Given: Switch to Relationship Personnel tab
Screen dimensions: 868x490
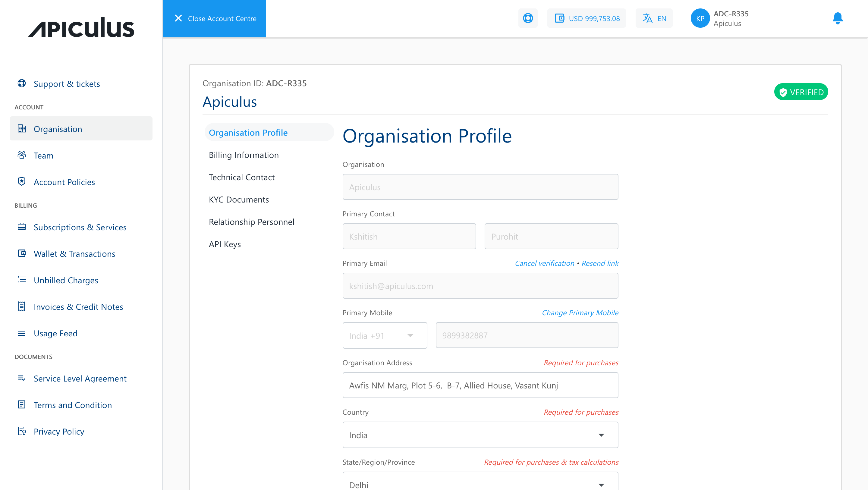Looking at the screenshot, I should (x=251, y=221).
